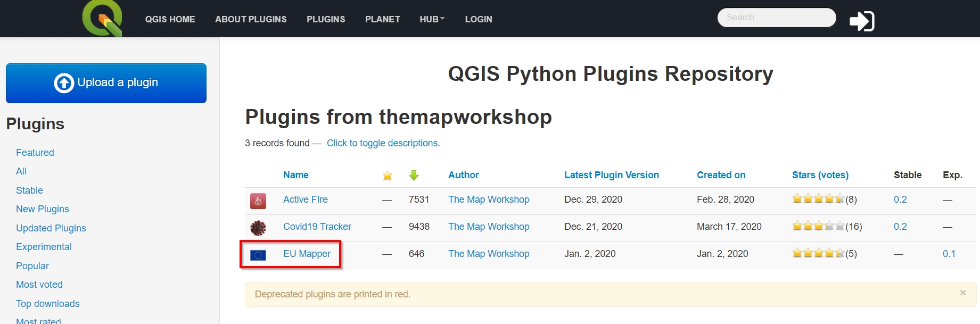Image resolution: width=980 pixels, height=324 pixels.
Task: Open the EU Mapper plugin link
Action: click(307, 254)
